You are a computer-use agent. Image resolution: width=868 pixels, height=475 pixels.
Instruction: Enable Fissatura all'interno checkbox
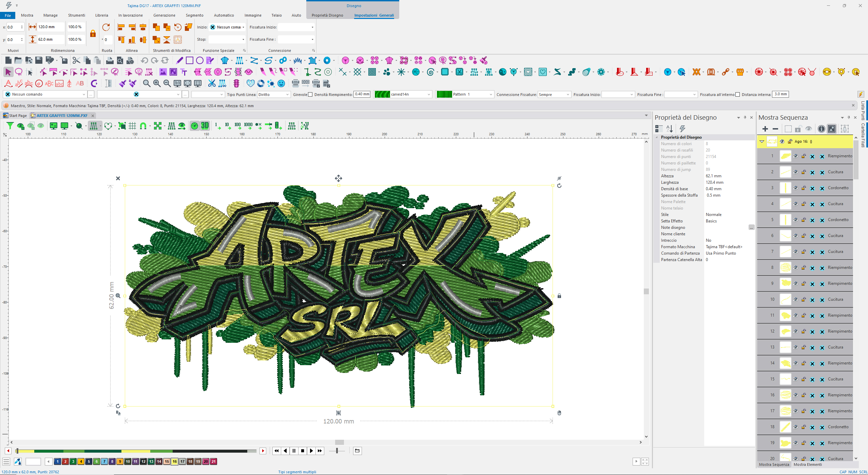(737, 95)
